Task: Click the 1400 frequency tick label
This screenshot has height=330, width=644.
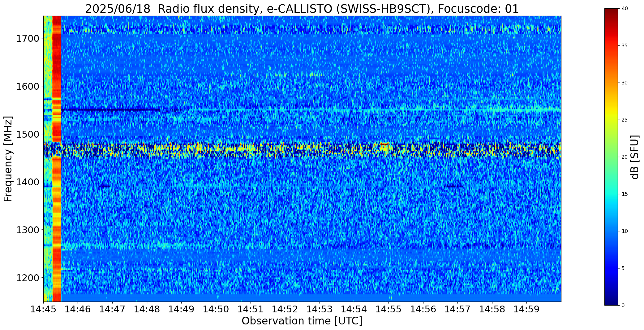Action: point(28,182)
